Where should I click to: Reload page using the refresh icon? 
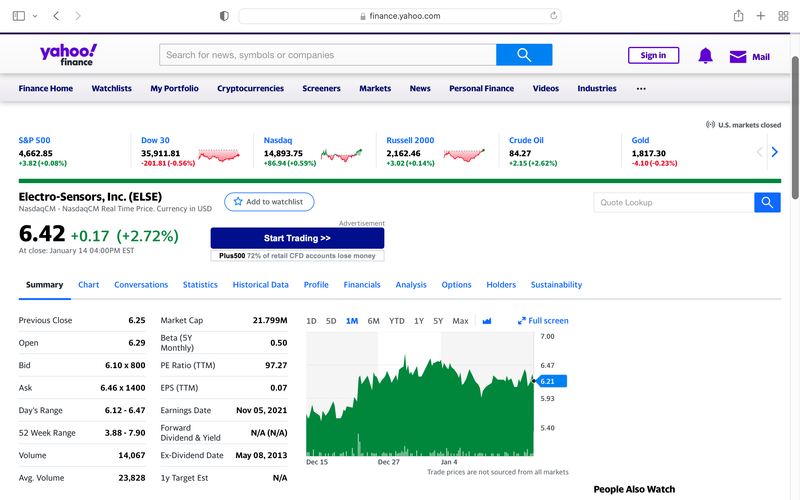[x=554, y=16]
